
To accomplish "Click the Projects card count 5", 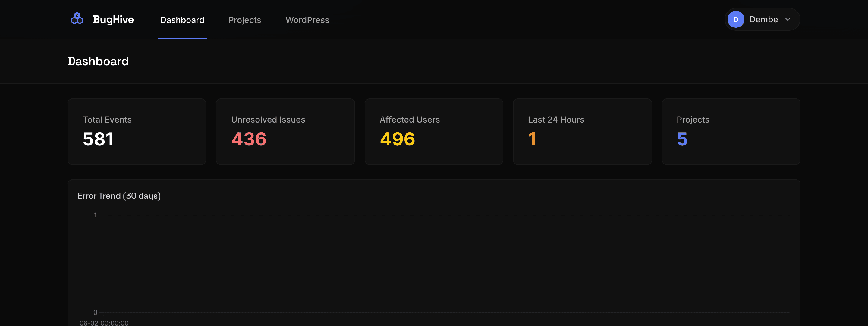I will point(682,139).
